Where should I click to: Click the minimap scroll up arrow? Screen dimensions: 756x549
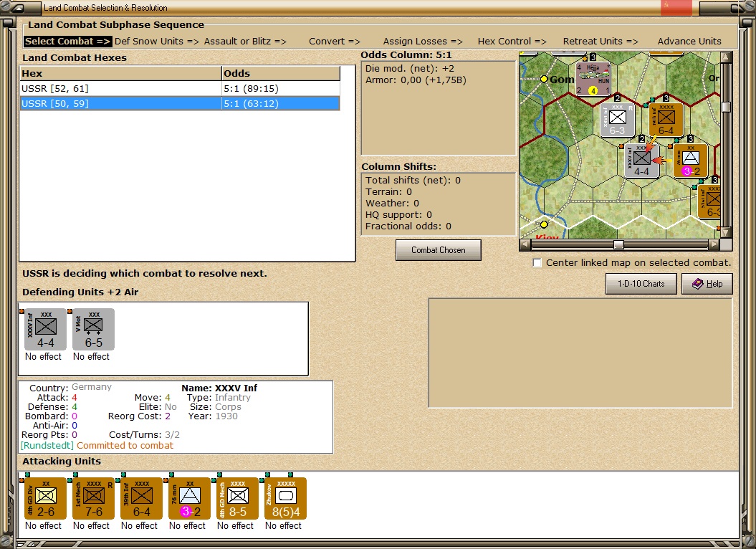point(726,57)
